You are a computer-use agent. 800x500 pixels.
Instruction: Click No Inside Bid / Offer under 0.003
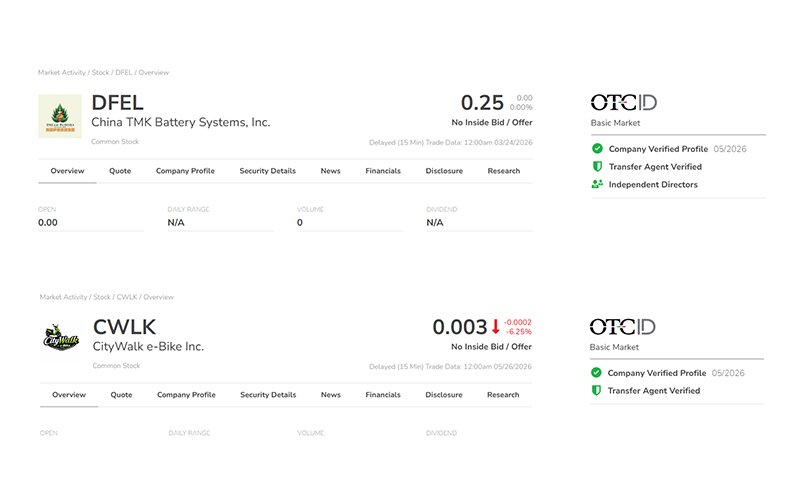pyautogui.click(x=491, y=346)
